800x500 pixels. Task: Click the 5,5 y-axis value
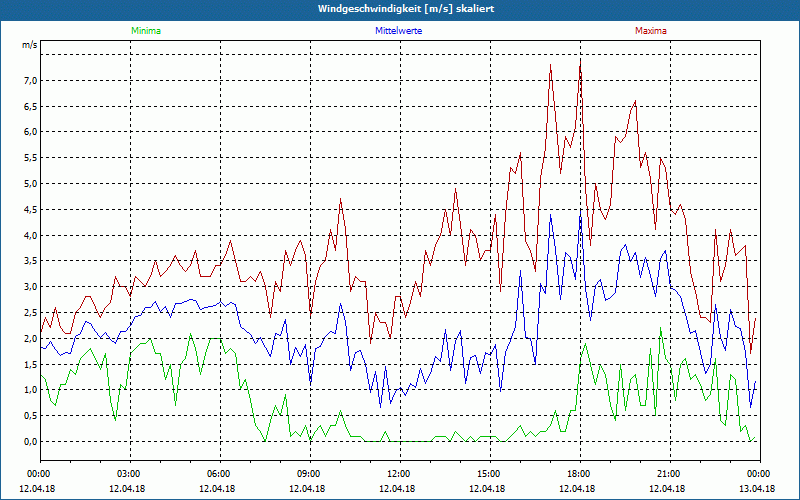pos(30,158)
